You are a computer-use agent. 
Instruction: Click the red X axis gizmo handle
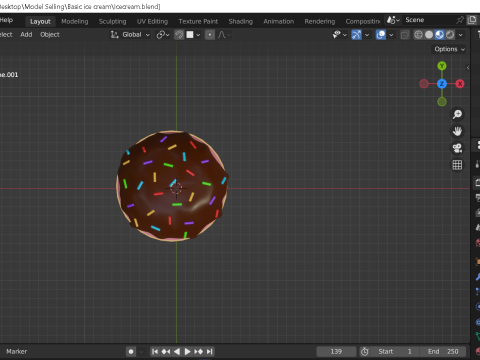[x=460, y=84]
